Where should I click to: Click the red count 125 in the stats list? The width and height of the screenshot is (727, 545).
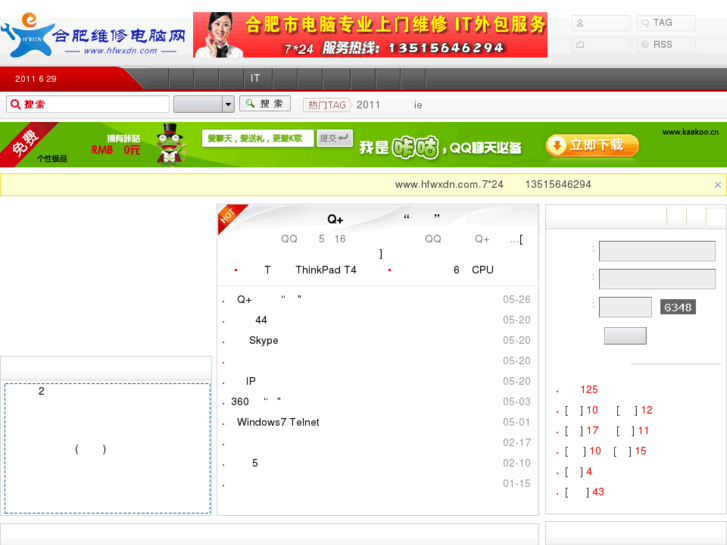(x=589, y=390)
